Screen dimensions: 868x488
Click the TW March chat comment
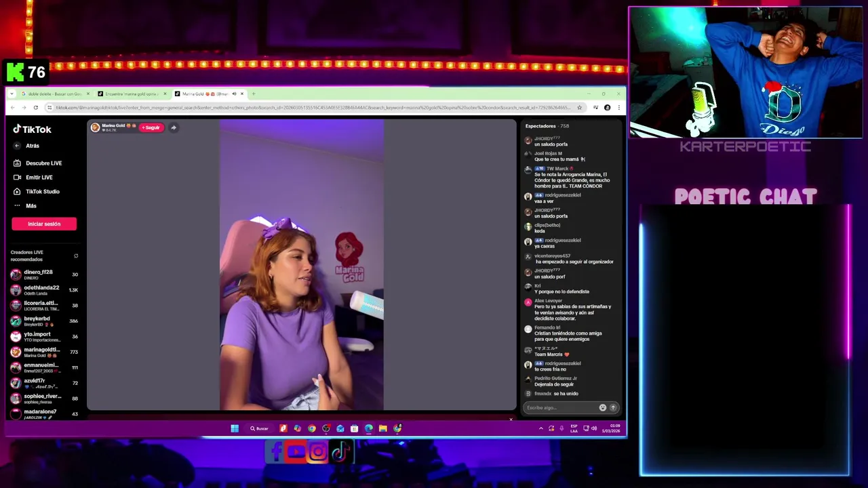pos(568,177)
